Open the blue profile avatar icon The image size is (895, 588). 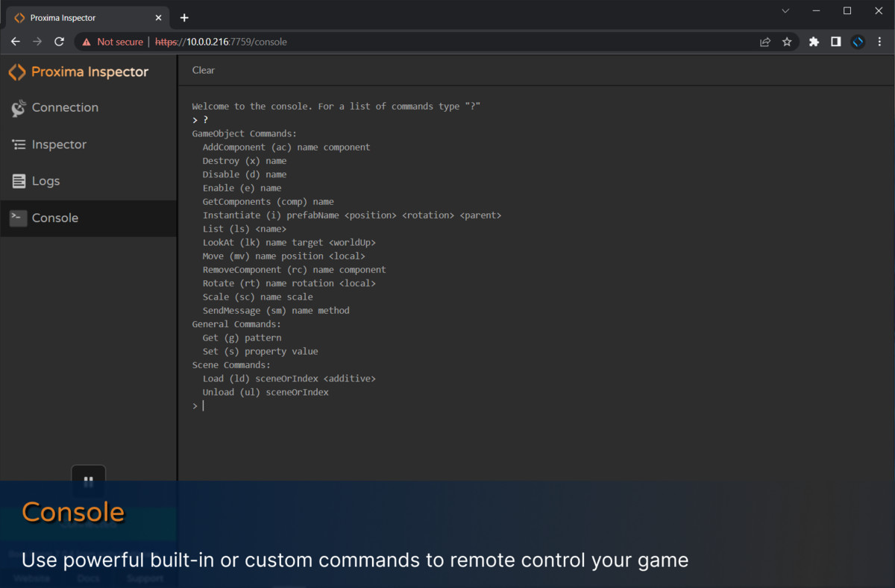click(858, 42)
